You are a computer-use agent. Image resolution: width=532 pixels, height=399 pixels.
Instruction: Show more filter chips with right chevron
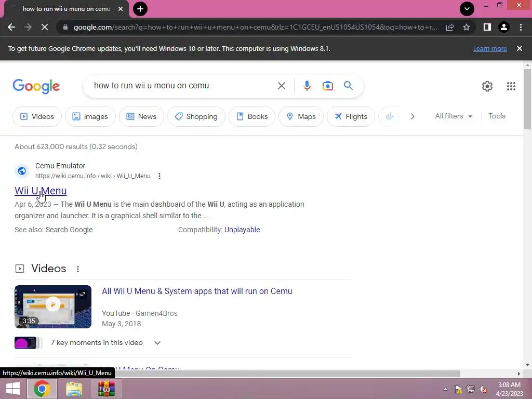point(412,116)
